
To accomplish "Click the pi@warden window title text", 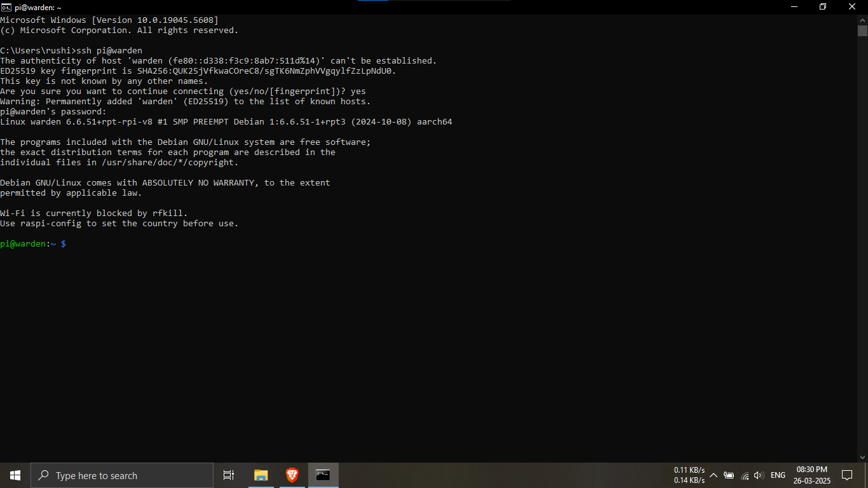I will (x=38, y=7).
